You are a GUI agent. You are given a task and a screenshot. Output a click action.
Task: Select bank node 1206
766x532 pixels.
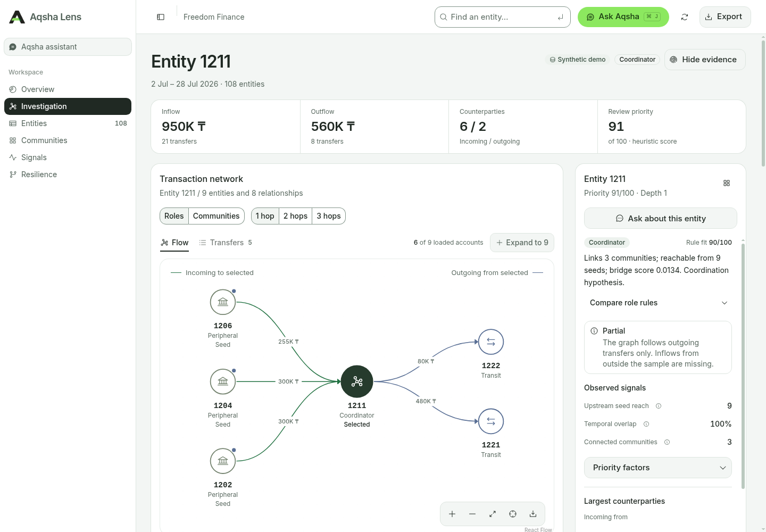223,302
